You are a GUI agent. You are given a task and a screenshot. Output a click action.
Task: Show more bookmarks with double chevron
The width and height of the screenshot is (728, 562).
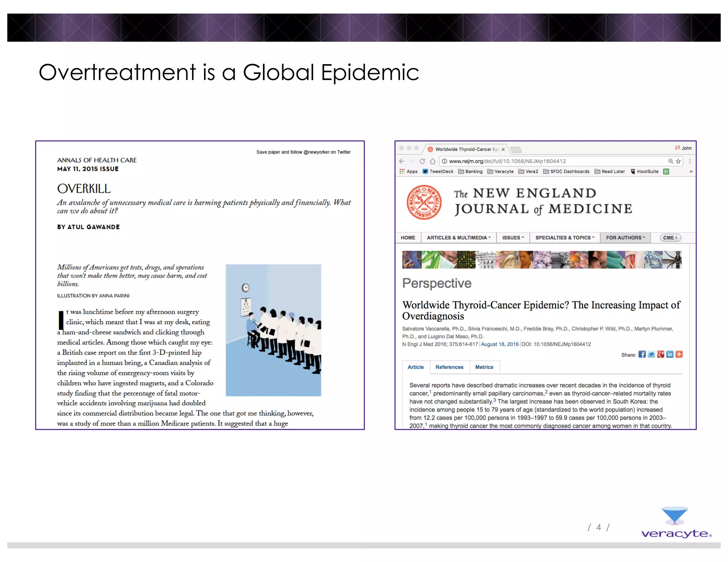691,172
